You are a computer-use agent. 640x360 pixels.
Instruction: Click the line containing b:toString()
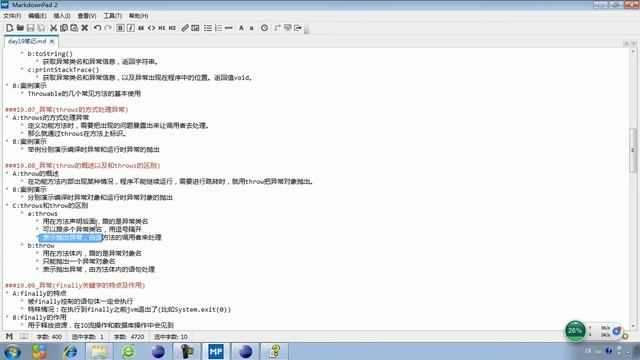[x=50, y=53]
